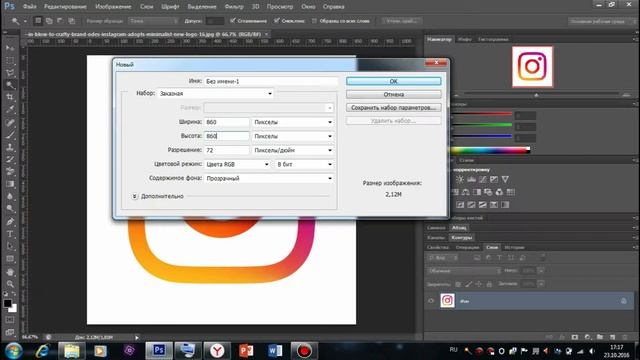This screenshot has height=360, width=640.
Task: Click the Ширина width input field
Action: click(227, 122)
